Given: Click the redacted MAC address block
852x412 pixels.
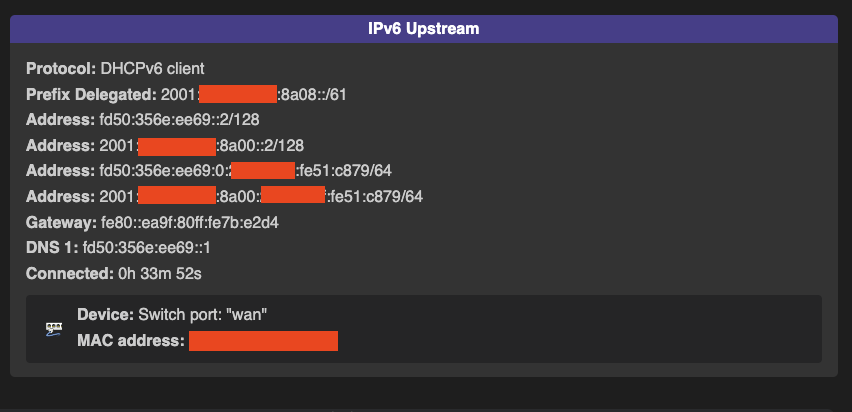Looking at the screenshot, I should [264, 341].
